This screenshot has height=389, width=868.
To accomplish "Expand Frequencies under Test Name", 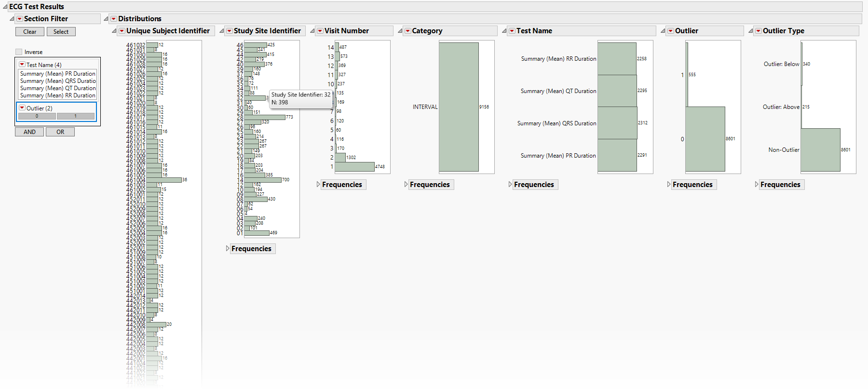I will [511, 185].
